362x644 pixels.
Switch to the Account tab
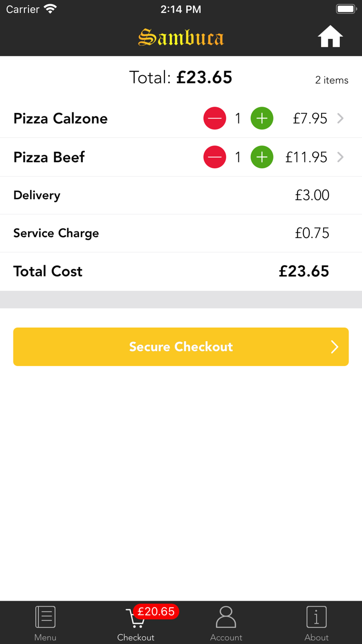[226, 623]
